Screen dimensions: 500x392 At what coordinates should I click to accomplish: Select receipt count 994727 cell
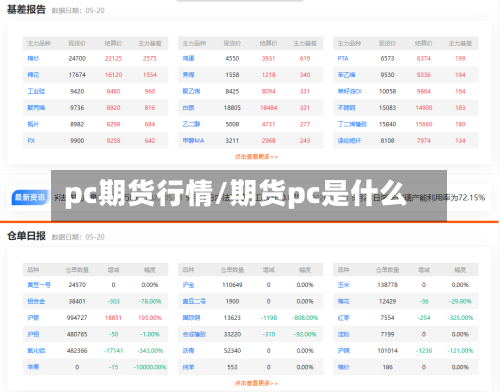coord(77,318)
